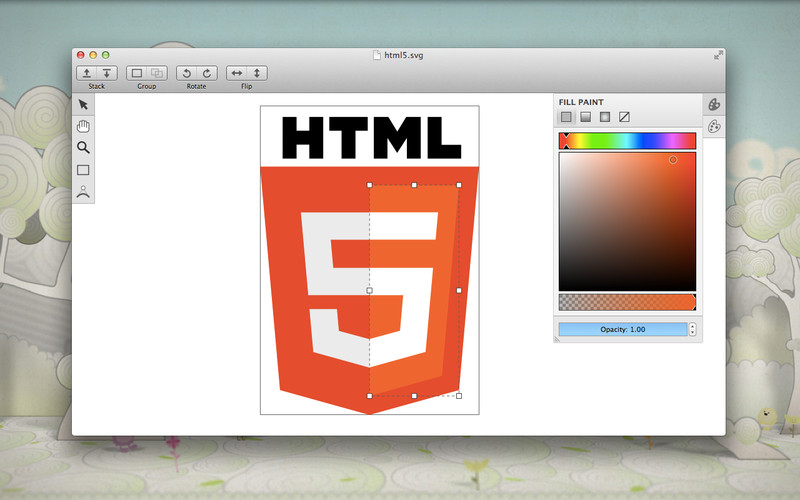The height and width of the screenshot is (500, 800).
Task: Click the alpha transparency slider bar
Action: coord(628,302)
